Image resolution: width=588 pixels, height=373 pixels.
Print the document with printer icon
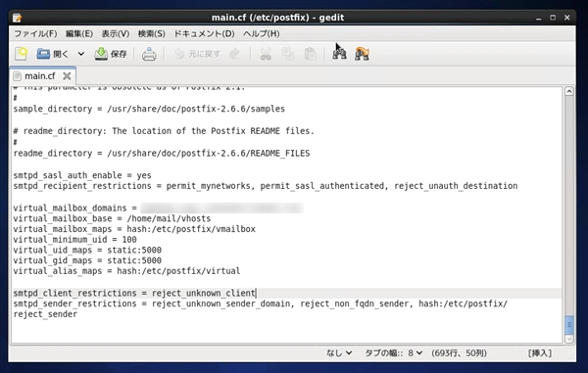(x=149, y=54)
